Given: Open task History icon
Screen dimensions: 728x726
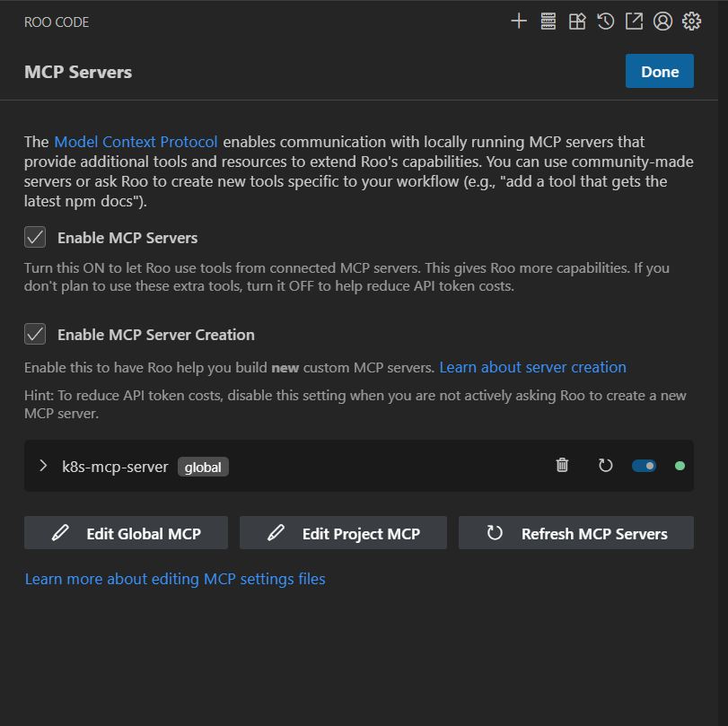Looking at the screenshot, I should click(606, 22).
